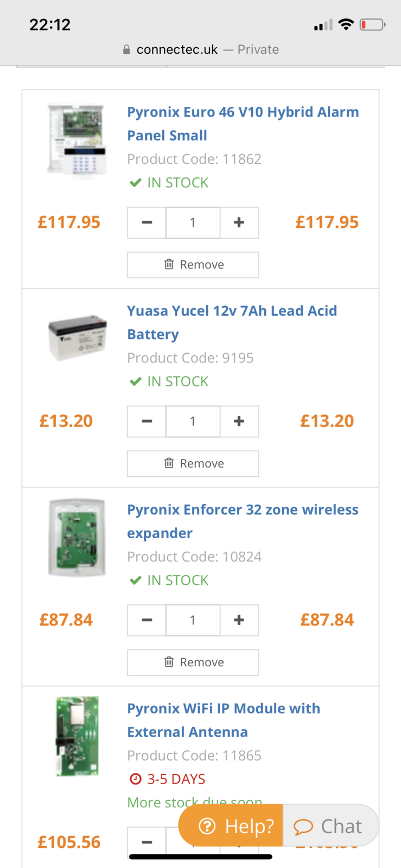Click the wireless expander board thumbnail
The height and width of the screenshot is (868, 401).
[x=77, y=538]
